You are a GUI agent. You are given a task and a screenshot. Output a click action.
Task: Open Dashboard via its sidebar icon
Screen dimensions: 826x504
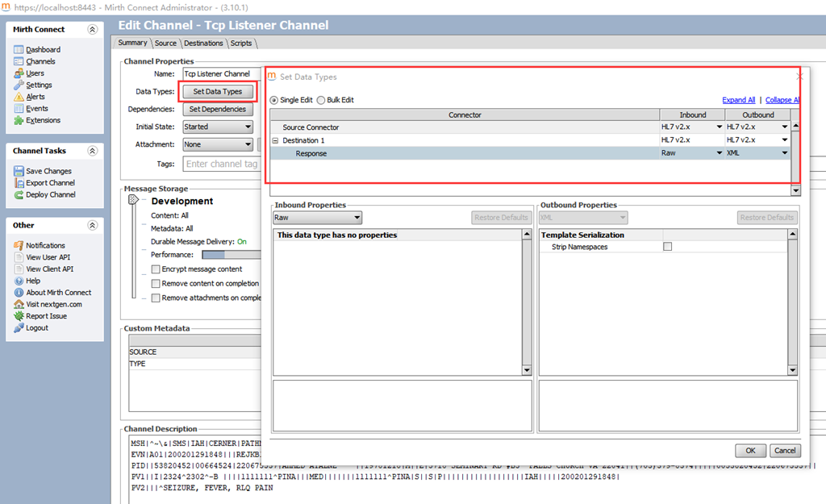19,49
